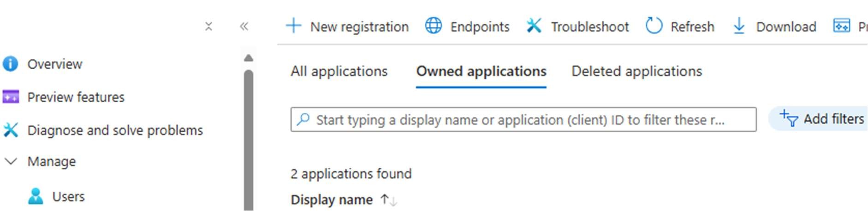Click the plus icon for New registration

tap(293, 26)
